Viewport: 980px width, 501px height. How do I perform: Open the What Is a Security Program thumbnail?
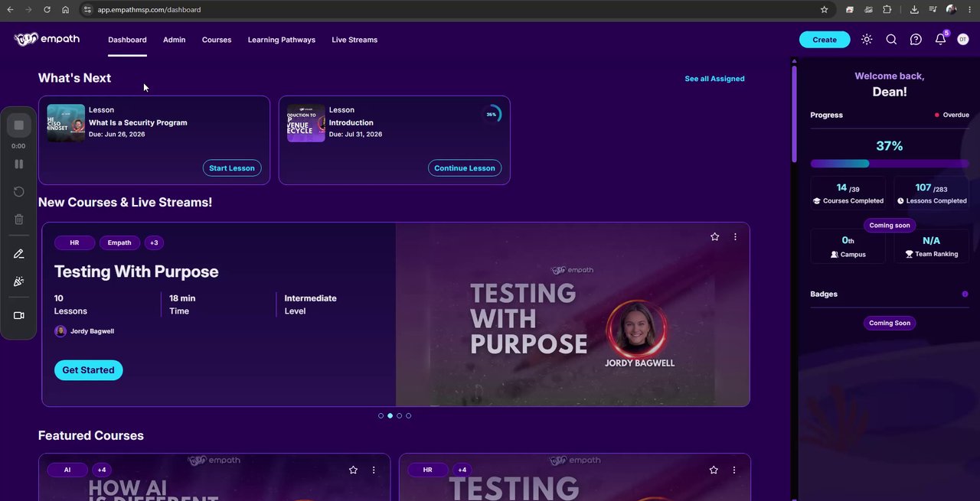point(66,123)
